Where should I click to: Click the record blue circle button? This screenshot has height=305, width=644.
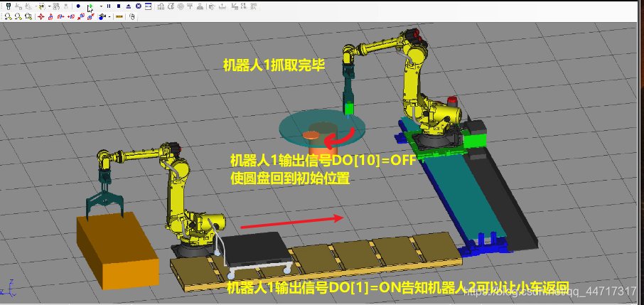pyautogui.click(x=78, y=6)
